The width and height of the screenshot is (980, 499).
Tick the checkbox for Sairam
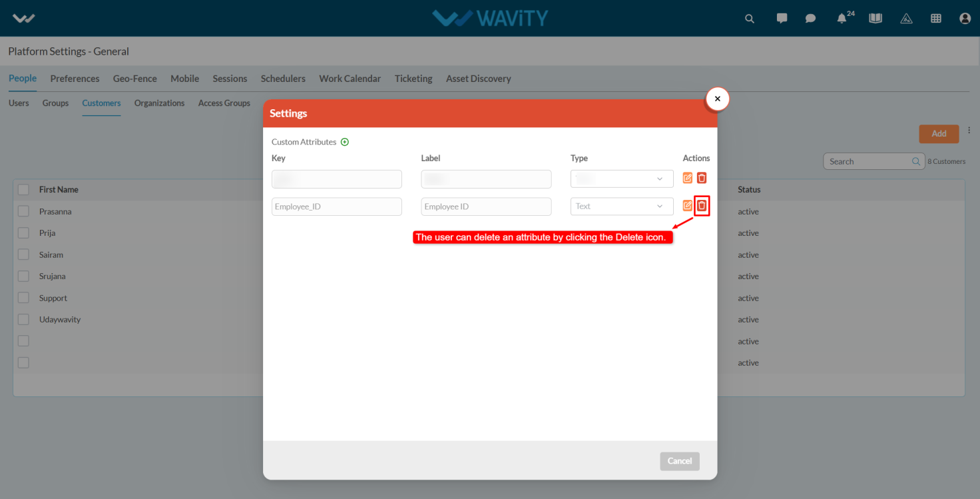[x=23, y=254]
